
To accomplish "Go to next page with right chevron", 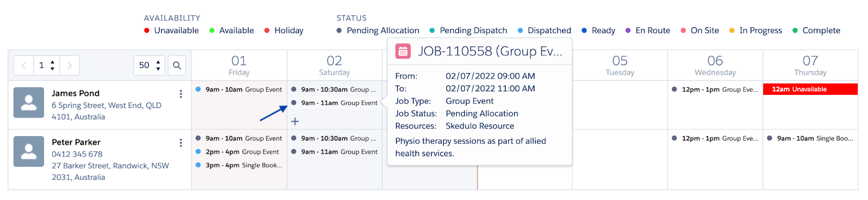I will pyautogui.click(x=69, y=66).
